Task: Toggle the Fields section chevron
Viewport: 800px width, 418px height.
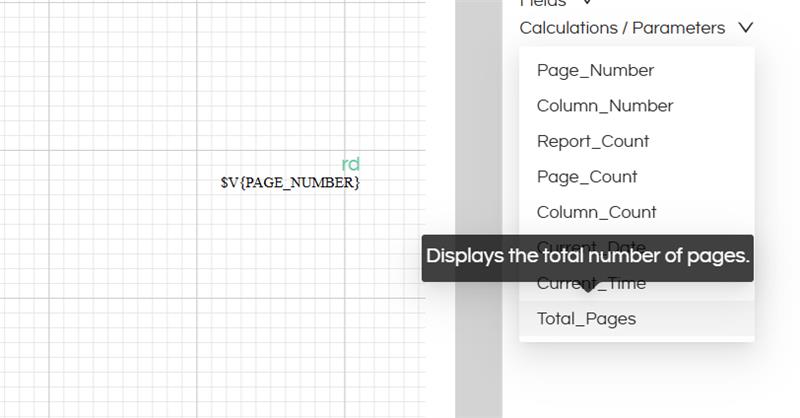Action: [x=587, y=3]
